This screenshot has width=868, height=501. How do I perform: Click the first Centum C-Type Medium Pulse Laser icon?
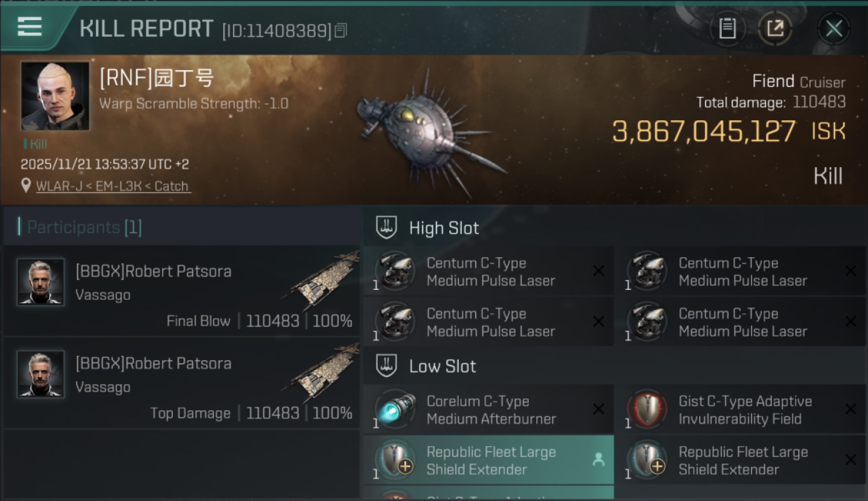click(395, 271)
